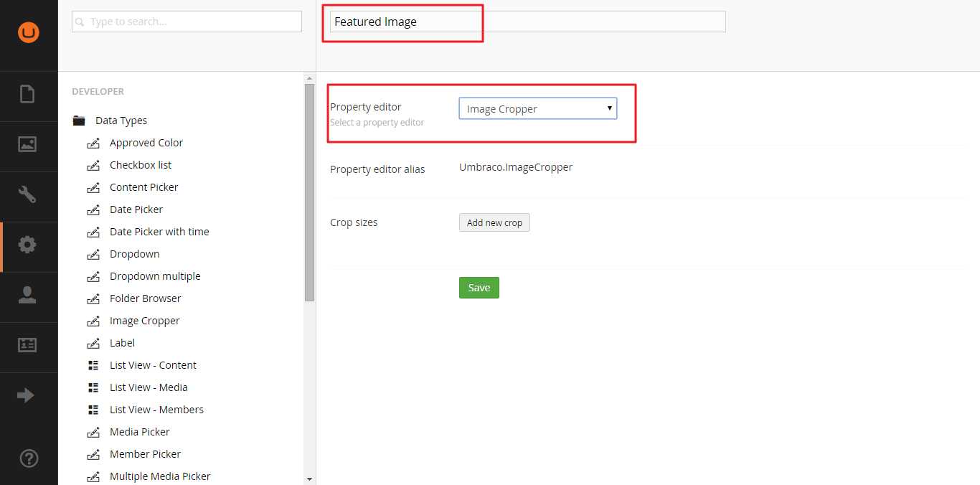Click the icon beside Content Picker
This screenshot has width=980, height=485.
tap(93, 188)
